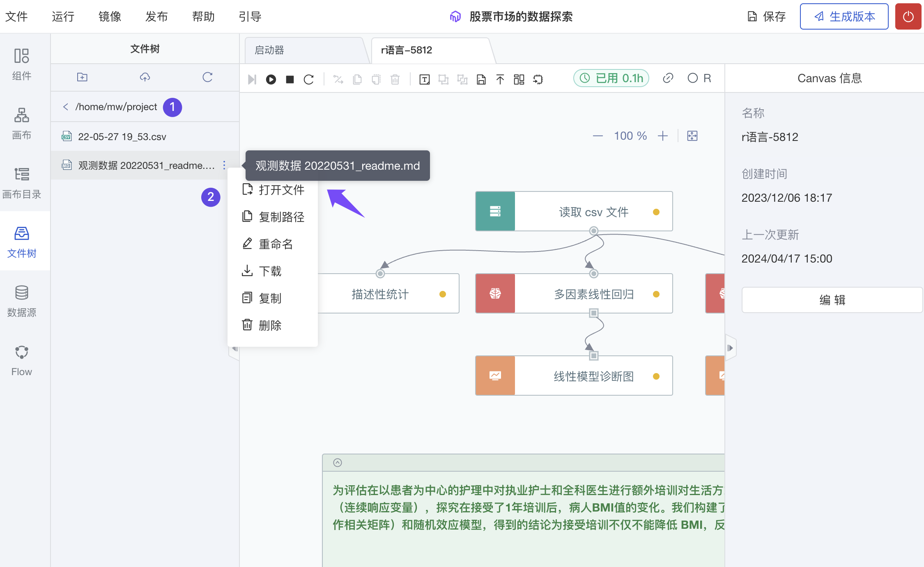Image resolution: width=924 pixels, height=567 pixels.
Task: Increase canvas zoom with plus button
Action: pos(663,136)
